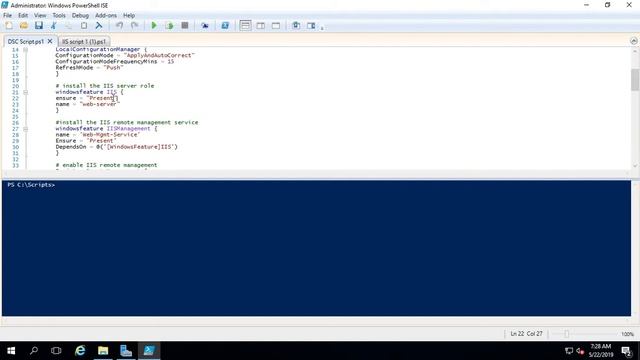Open toolbar options overflow arrow
Viewport: 640px width, 360px height.
[x=322, y=28]
